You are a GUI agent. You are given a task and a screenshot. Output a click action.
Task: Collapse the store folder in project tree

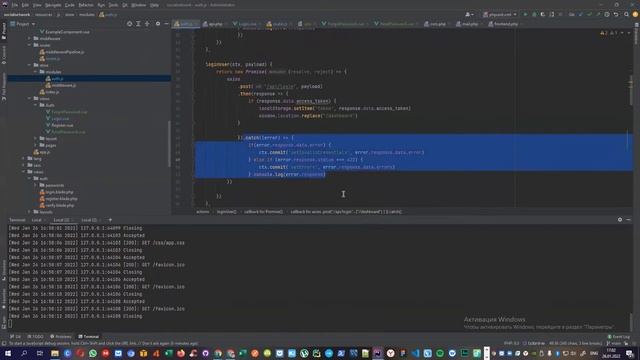click(x=29, y=65)
